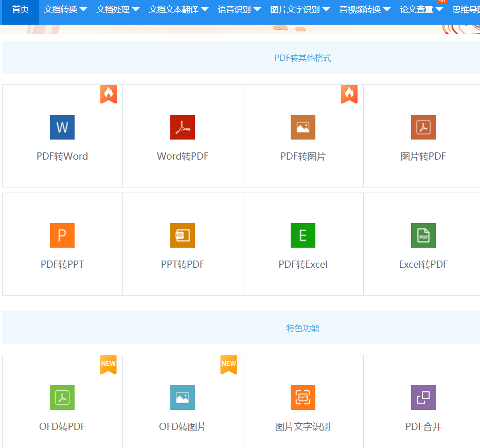The height and width of the screenshot is (448, 480).
Task: Click the teal OFD转图片 icon
Action: [183, 398]
